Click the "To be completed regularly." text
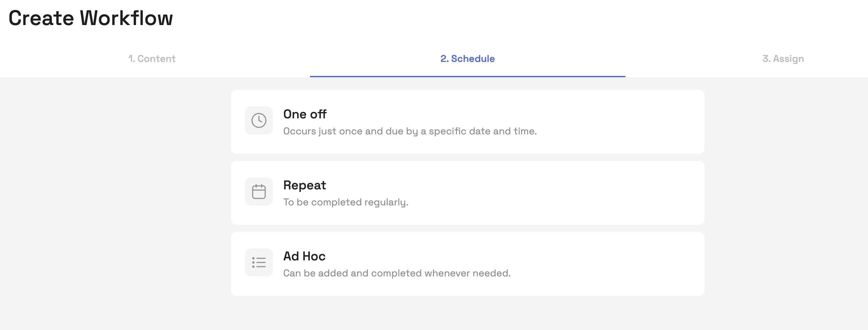Viewport: 868px width, 330px height. [x=346, y=202]
